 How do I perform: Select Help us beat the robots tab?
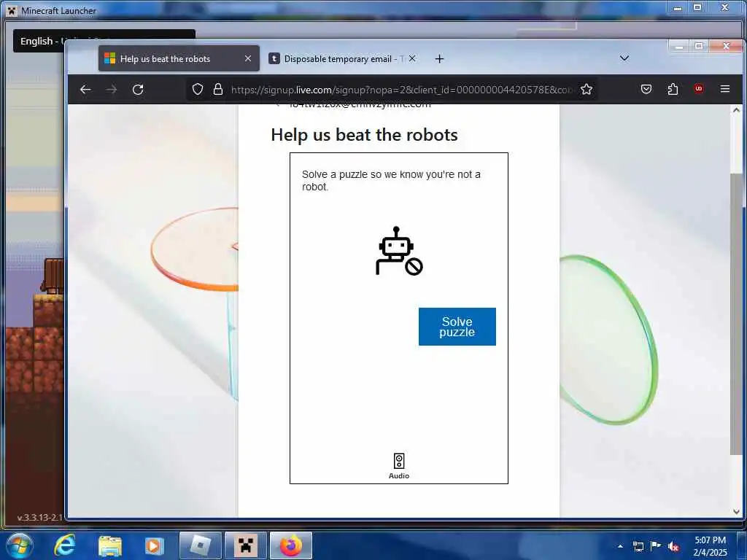pos(179,58)
